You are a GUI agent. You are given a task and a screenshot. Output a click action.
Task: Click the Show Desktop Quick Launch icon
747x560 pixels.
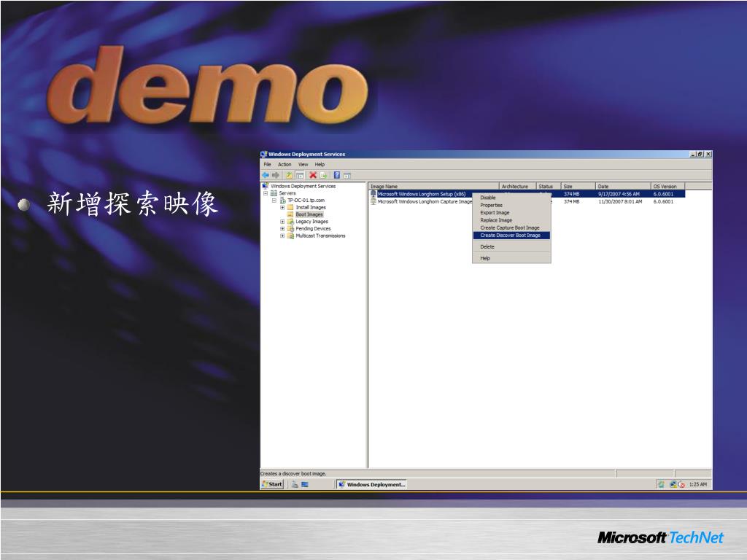click(305, 484)
